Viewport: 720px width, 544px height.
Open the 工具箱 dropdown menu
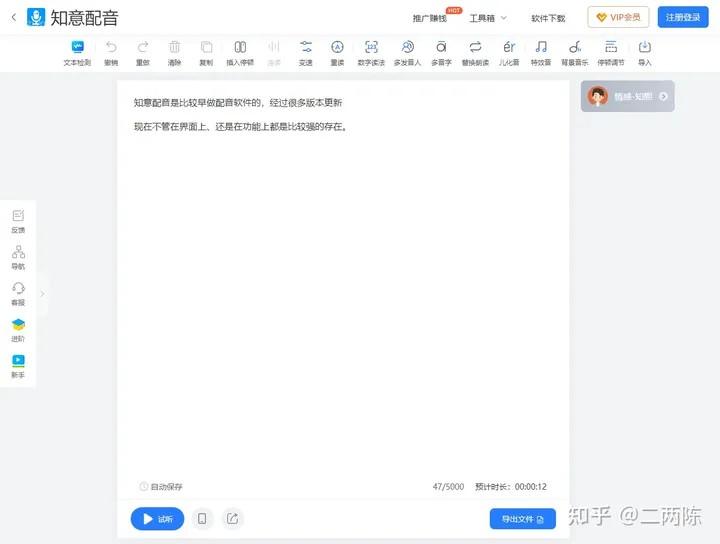[488, 18]
